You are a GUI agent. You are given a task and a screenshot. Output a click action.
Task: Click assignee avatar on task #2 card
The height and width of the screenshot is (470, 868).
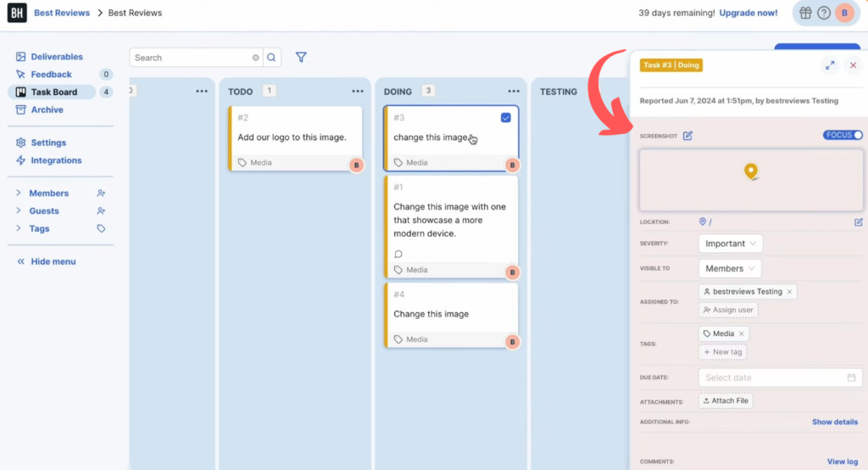pos(357,165)
